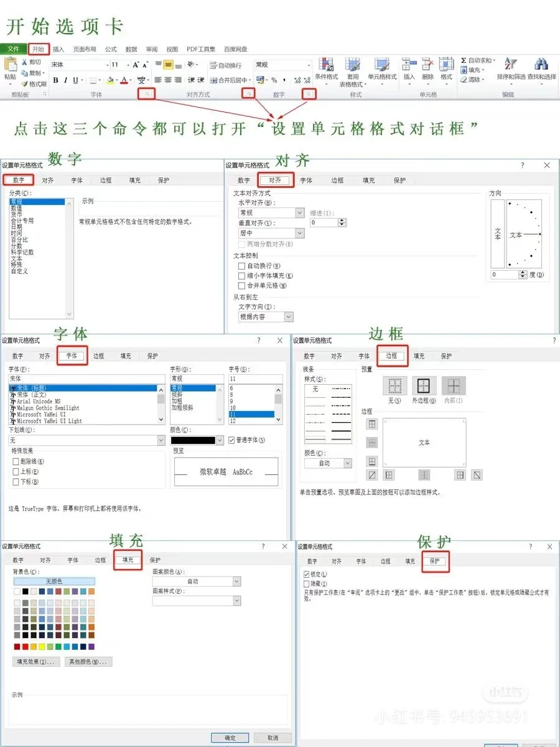Open the Font group dialog launcher
Image resolution: width=560 pixels, height=747 pixels.
pyautogui.click(x=147, y=93)
